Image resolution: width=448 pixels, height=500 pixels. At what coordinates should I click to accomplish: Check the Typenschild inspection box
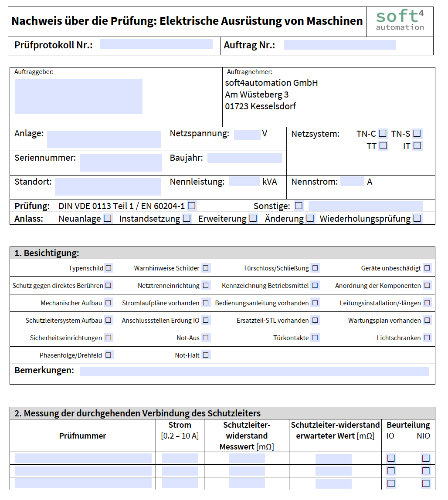pos(108,268)
